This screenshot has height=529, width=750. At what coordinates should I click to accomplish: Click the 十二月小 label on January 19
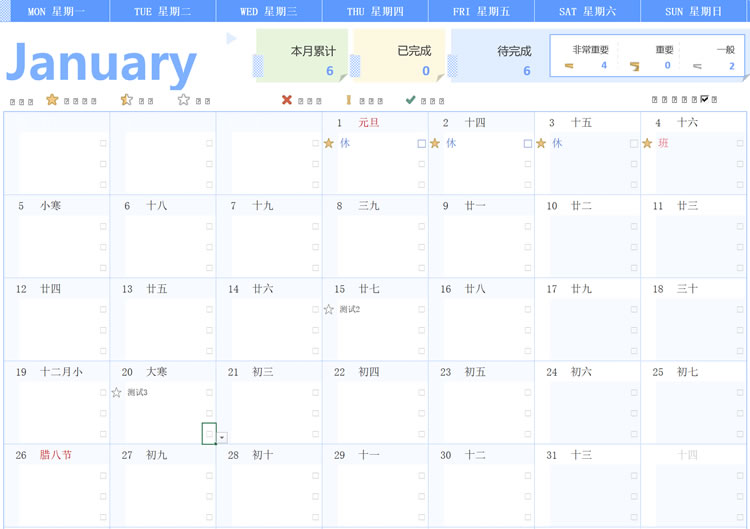[x=61, y=372]
